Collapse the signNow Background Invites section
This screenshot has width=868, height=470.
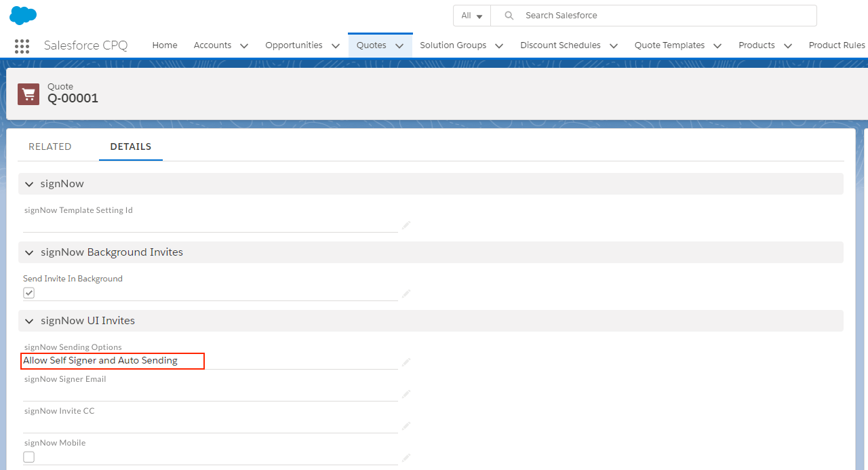pyautogui.click(x=29, y=253)
